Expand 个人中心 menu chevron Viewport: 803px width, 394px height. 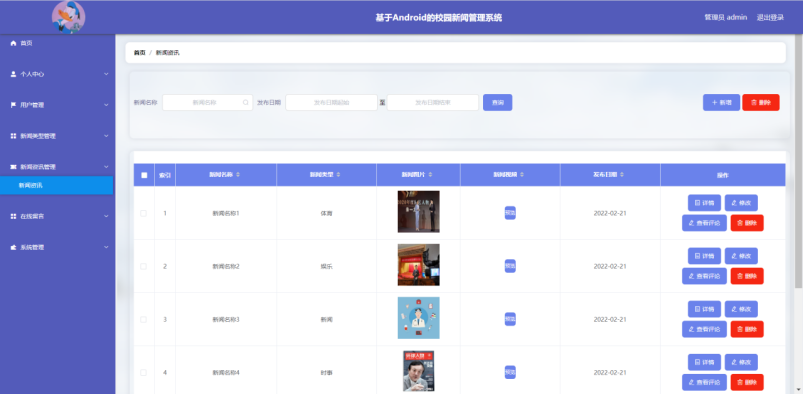[x=106, y=74]
